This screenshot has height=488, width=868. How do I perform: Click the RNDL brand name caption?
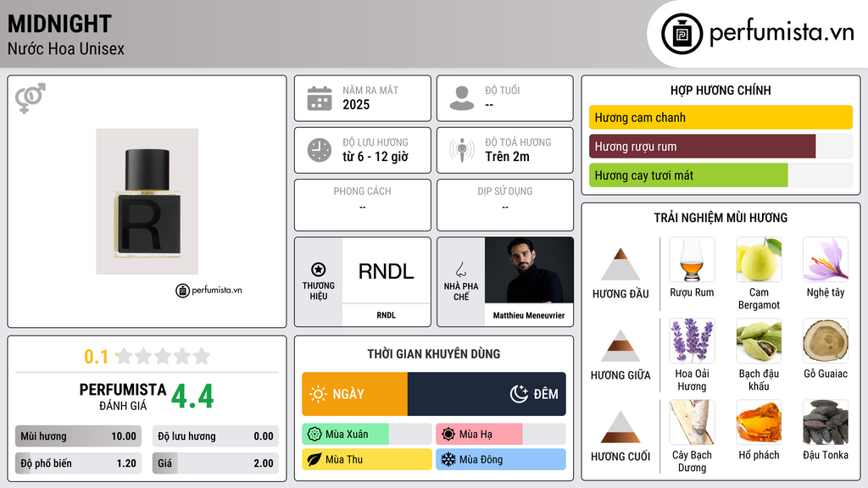pos(387,315)
